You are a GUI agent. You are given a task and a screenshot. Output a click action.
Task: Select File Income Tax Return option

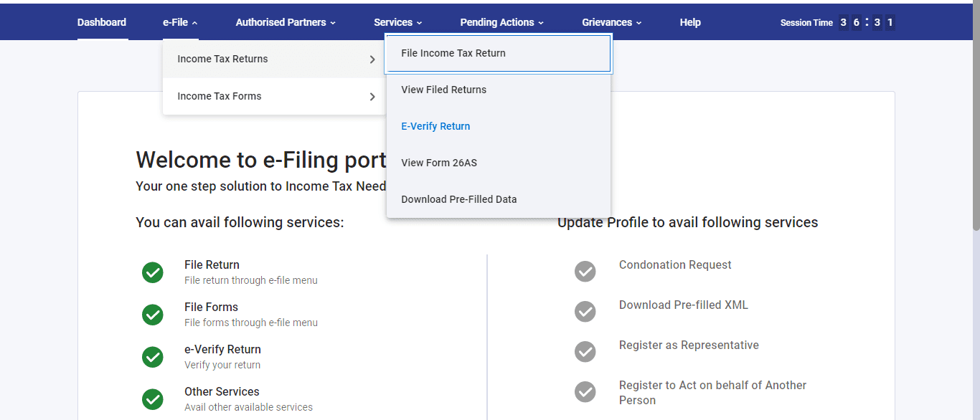point(498,53)
